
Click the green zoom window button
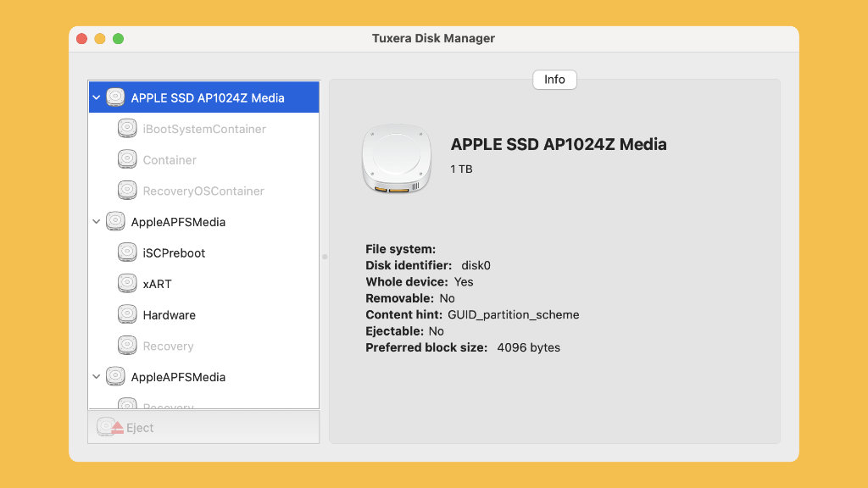119,39
